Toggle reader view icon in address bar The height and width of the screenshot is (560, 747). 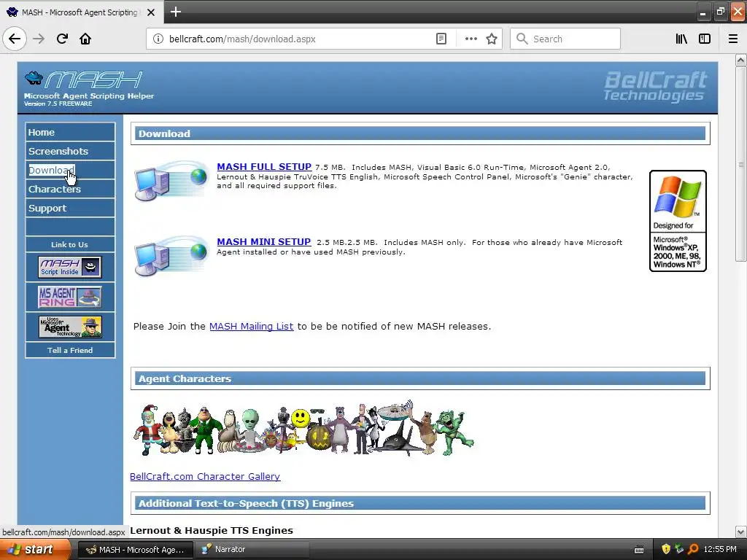pos(441,39)
